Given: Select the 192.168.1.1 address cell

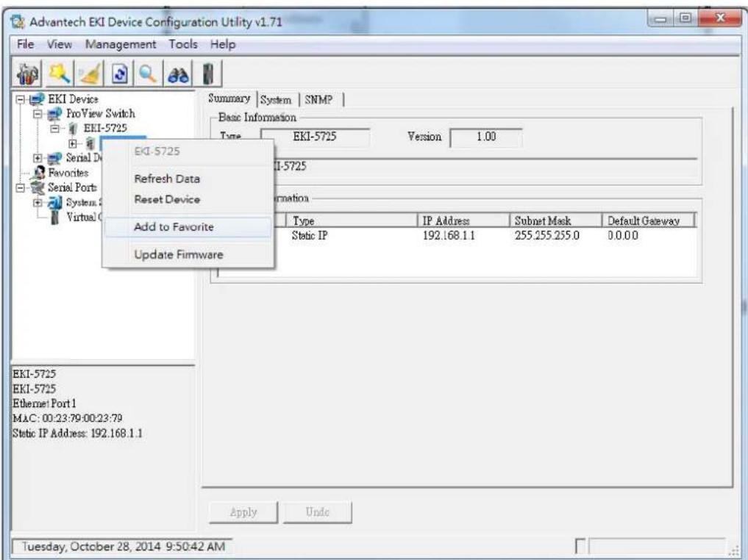Looking at the screenshot, I should click(x=449, y=235).
